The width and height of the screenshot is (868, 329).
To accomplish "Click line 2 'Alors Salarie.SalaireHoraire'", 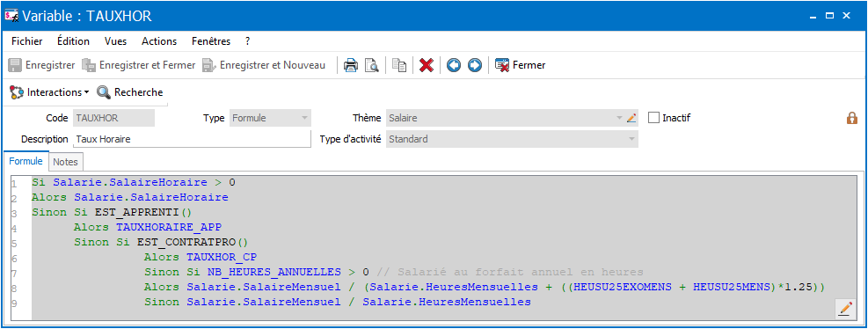I will pos(130,197).
